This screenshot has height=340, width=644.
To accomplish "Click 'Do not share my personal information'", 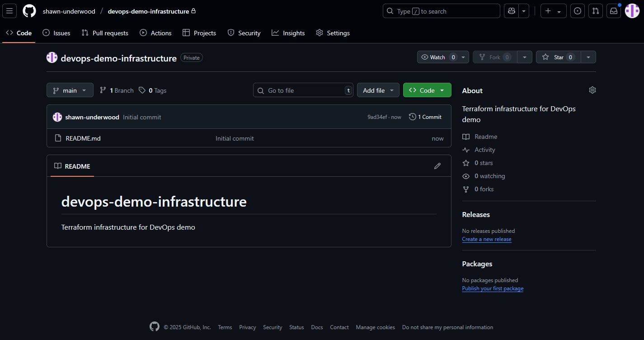I will tap(447, 327).
